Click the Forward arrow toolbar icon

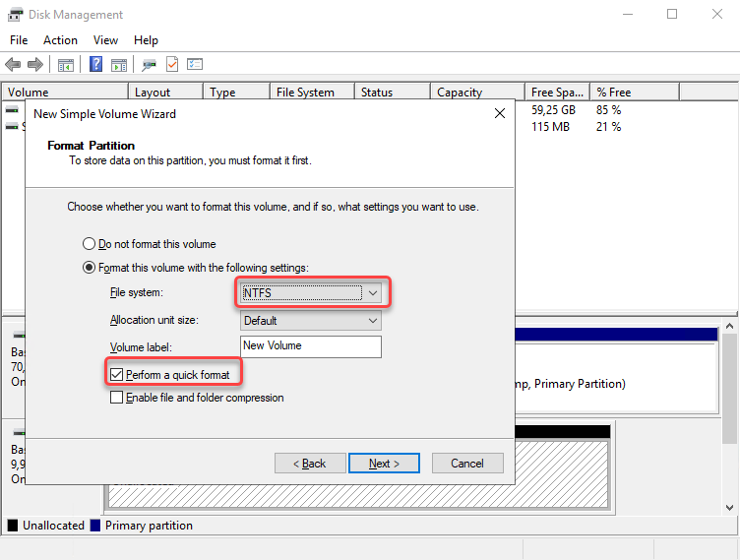tap(35, 65)
